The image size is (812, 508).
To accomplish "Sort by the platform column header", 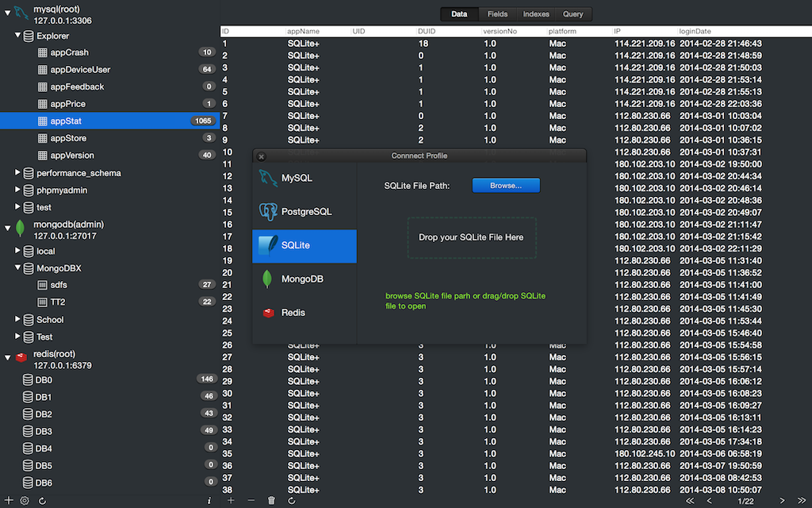I will (x=579, y=31).
